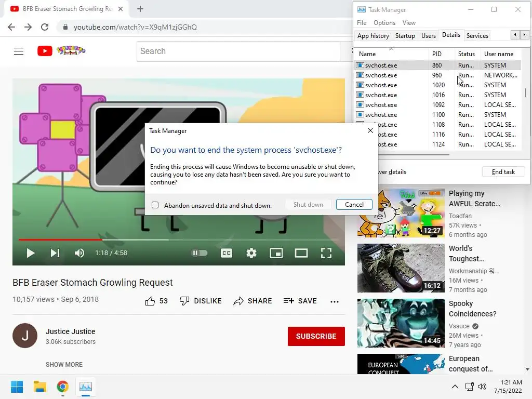Select svchost.exe with PID 1020
This screenshot has width=532, height=399.
(x=437, y=85)
